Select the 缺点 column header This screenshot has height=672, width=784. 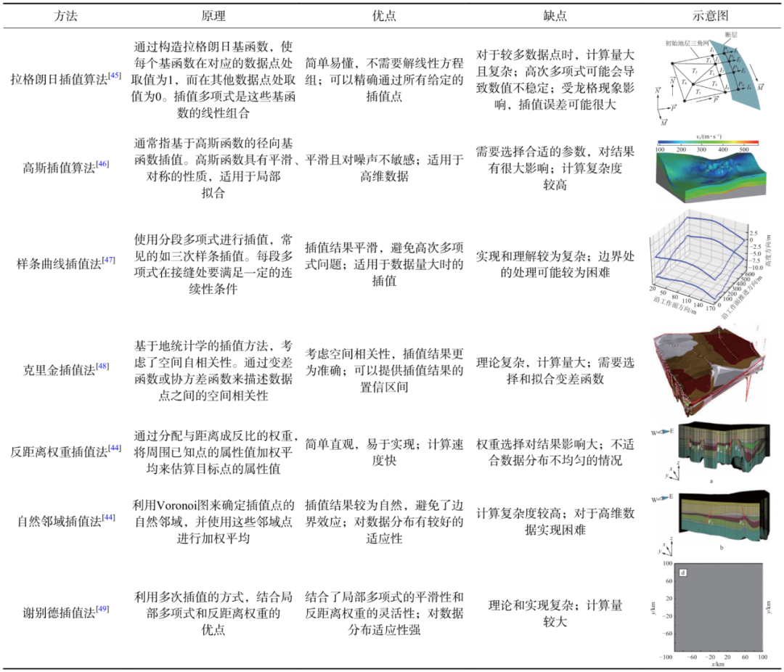pyautogui.click(x=555, y=16)
